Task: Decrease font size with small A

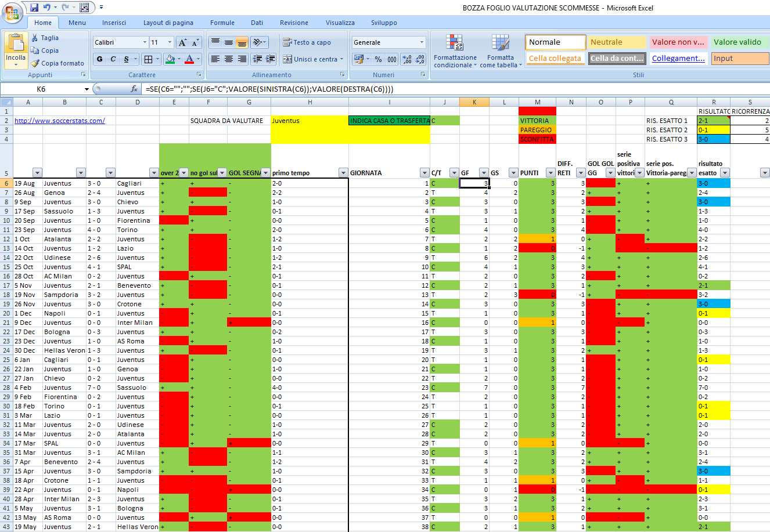Action: [195, 42]
